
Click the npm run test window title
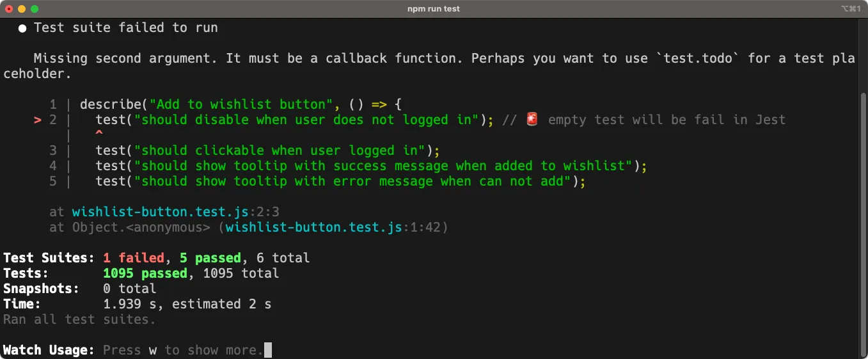[x=434, y=9]
